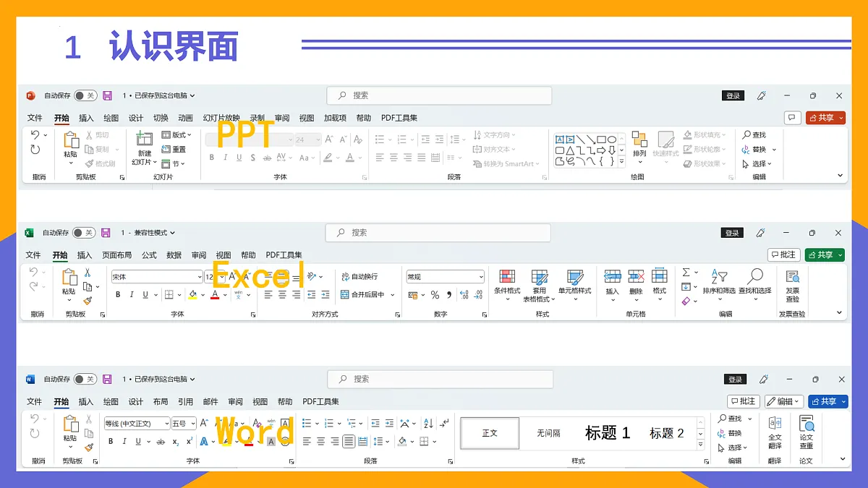Viewport: 868px width, 488px height.
Task: Click the Paste icon in Word ribbon
Action: [70, 424]
